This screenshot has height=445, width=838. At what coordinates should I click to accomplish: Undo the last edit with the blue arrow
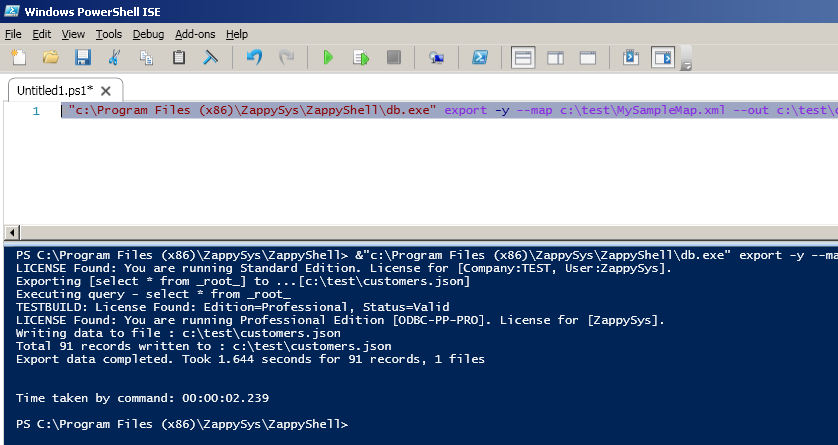[x=254, y=57]
